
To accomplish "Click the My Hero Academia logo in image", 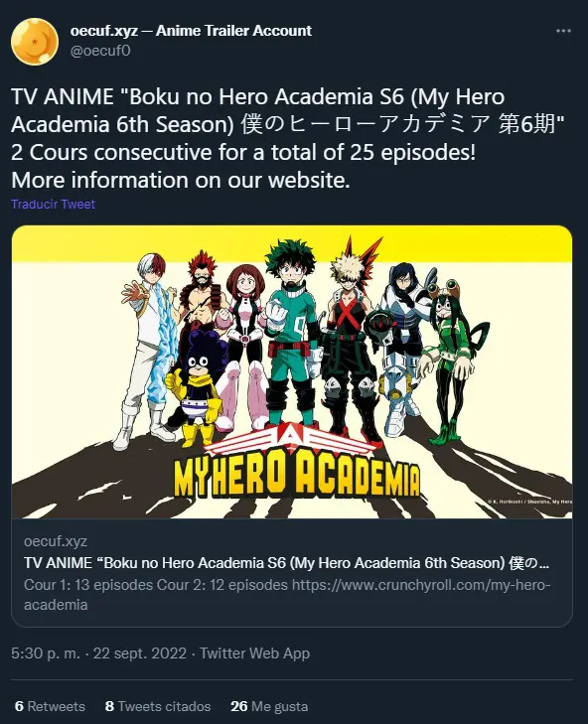I will (297, 469).
